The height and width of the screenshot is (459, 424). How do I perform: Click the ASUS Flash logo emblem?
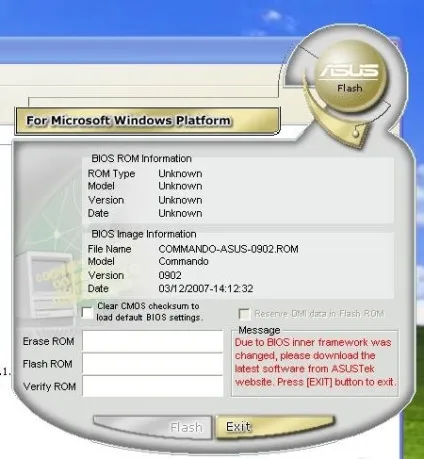[x=350, y=77]
